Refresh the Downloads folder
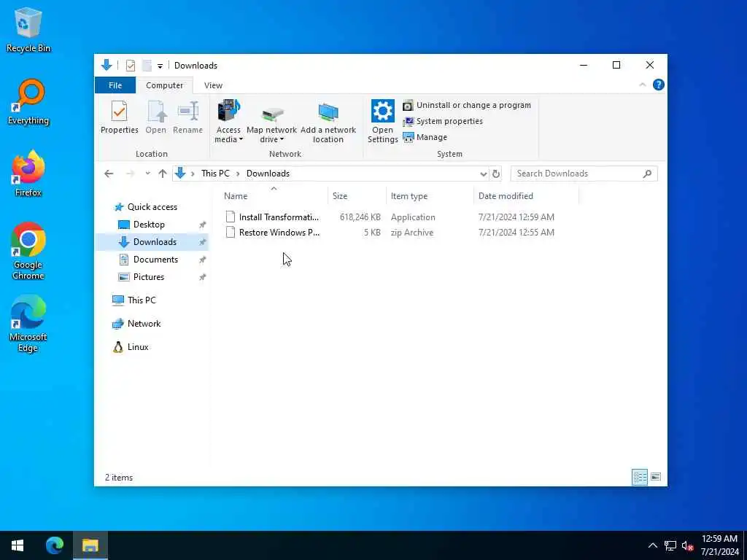The height and width of the screenshot is (560, 747). coord(495,174)
